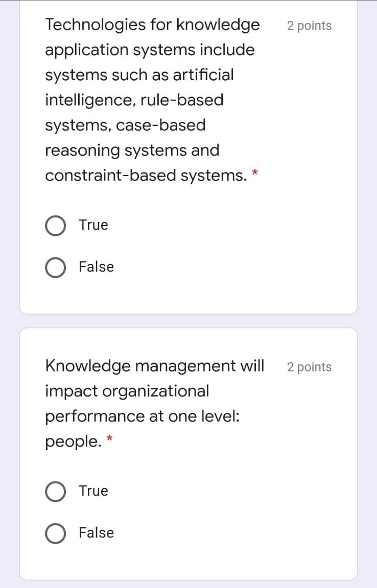Select False for the knowledge application systems question
This screenshot has width=377, height=588.
point(56,267)
